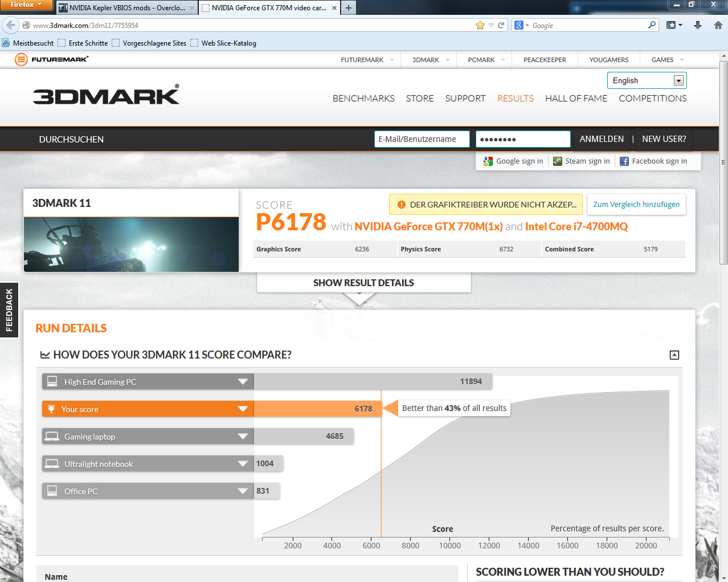Image resolution: width=728 pixels, height=582 pixels.
Task: Open the FEEDBACK side tab
Action: [x=9, y=310]
